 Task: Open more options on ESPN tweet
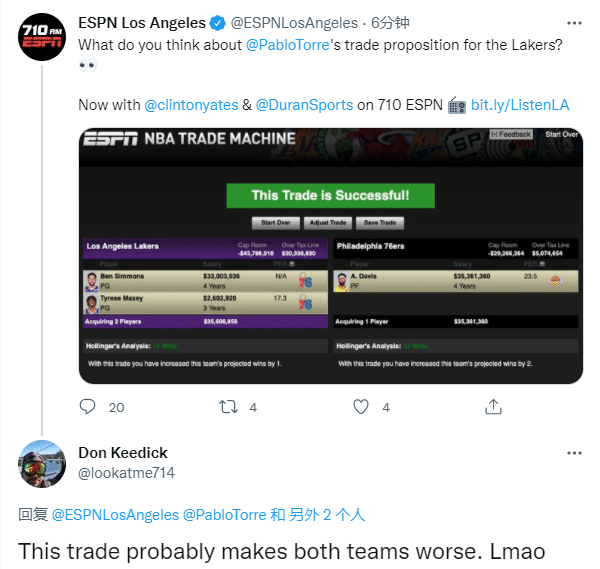(x=574, y=23)
